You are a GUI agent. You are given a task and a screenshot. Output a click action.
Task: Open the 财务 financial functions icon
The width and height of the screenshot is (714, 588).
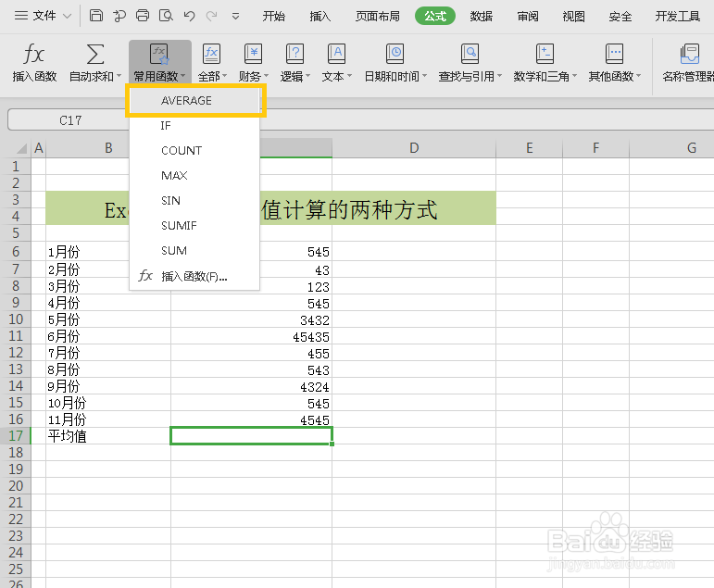click(x=253, y=55)
